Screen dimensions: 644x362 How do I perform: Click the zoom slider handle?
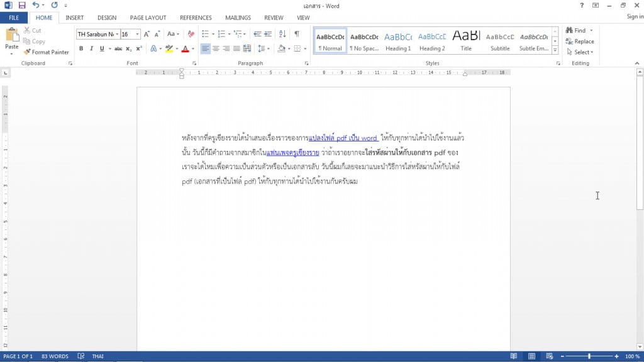[x=589, y=356]
